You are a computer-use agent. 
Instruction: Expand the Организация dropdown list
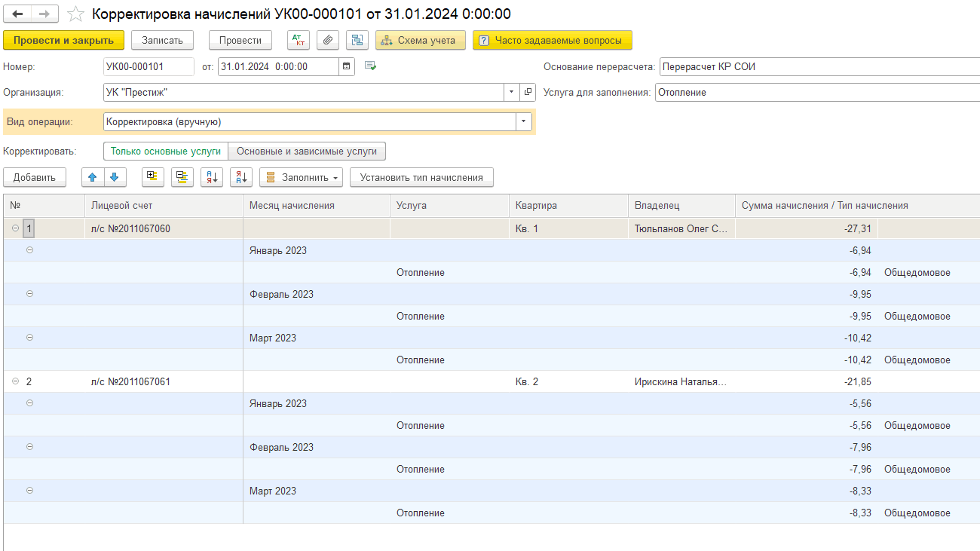pos(510,92)
